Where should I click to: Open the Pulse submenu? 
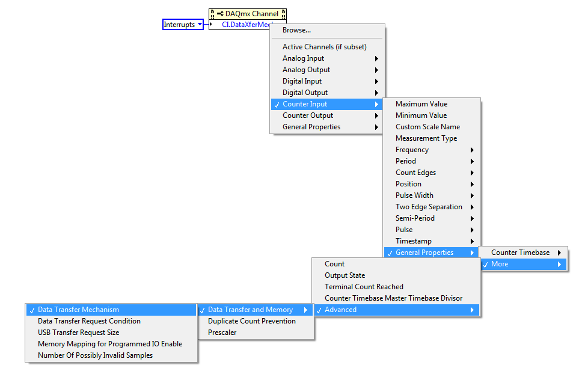pos(432,230)
